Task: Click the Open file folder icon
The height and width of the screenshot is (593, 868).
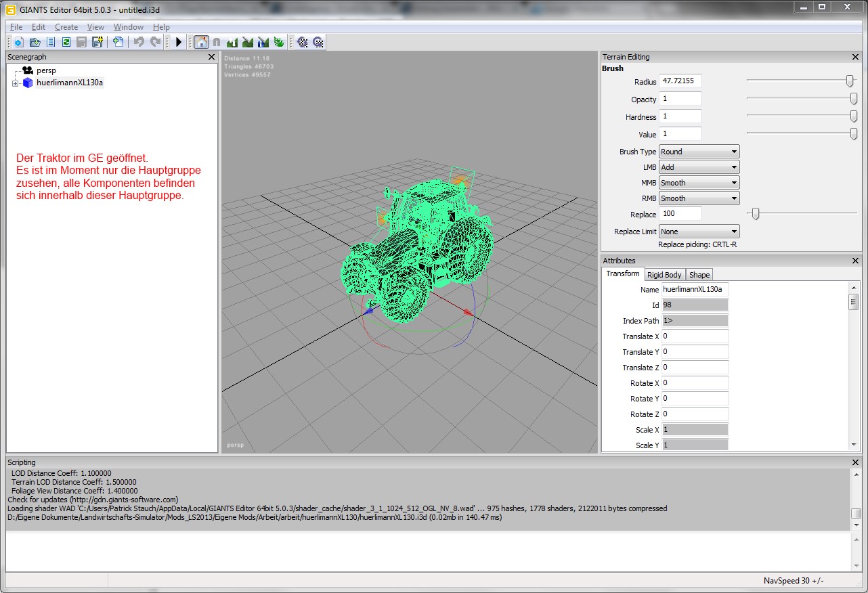Action: pyautogui.click(x=35, y=42)
